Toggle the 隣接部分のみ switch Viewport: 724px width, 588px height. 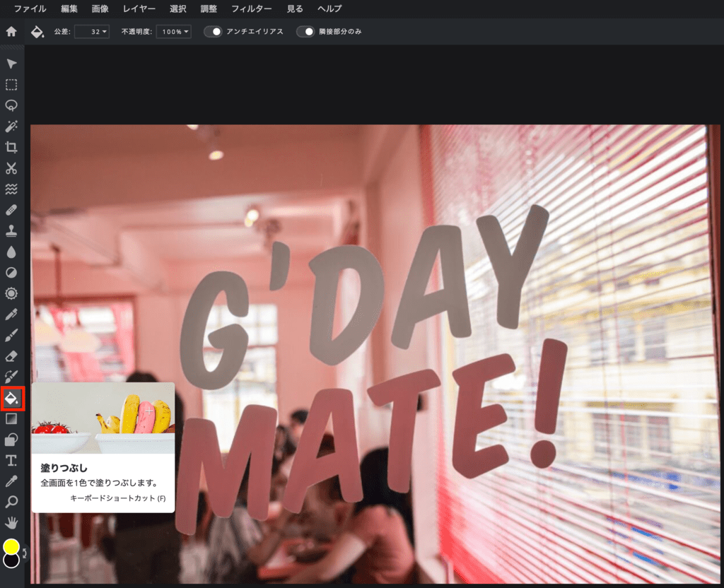305,32
